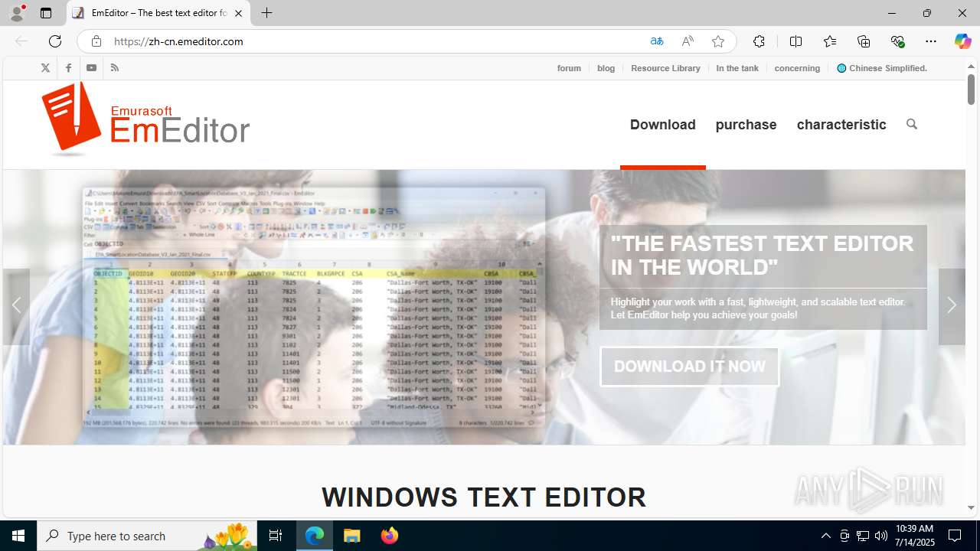Click the Emurasoft EmEditor logo
980x551 pixels.
click(145, 119)
